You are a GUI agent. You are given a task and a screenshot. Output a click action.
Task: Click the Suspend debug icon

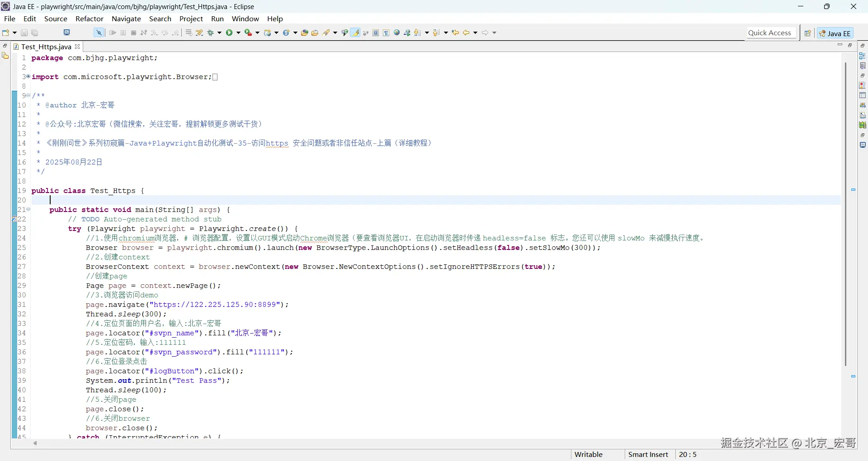(123, 33)
